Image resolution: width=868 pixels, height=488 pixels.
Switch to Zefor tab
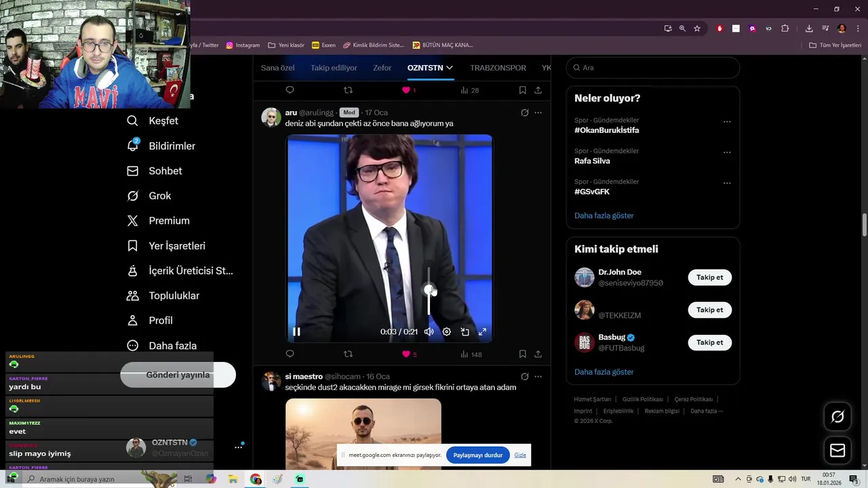pos(382,68)
